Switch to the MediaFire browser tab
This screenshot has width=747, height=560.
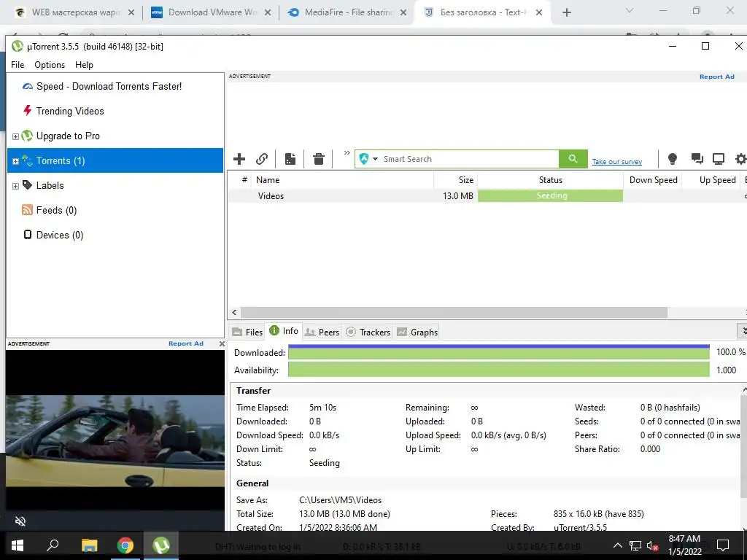347,12
